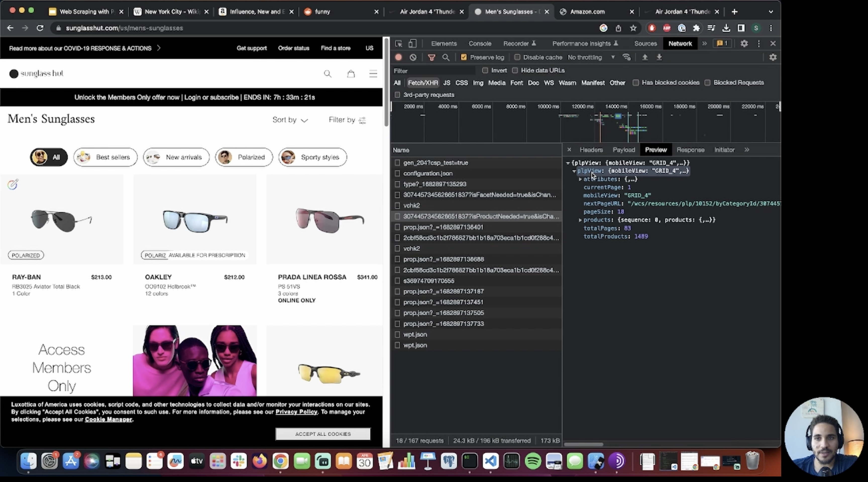Viewport: 868px width, 482px height.
Task: Switch to the Elements panel
Action: [x=444, y=43]
